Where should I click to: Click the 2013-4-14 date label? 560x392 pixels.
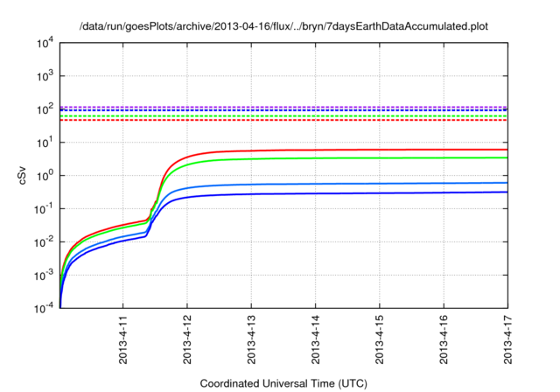pos(315,339)
